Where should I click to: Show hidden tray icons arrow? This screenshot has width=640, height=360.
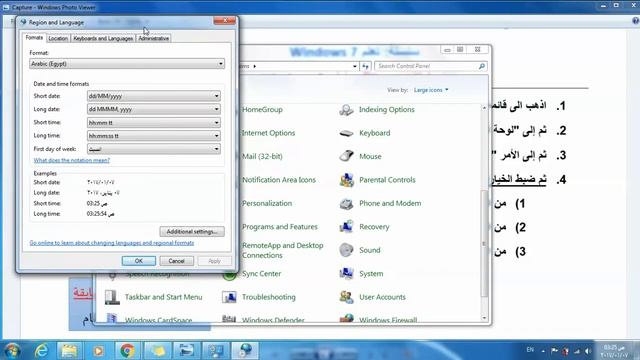[543, 351]
